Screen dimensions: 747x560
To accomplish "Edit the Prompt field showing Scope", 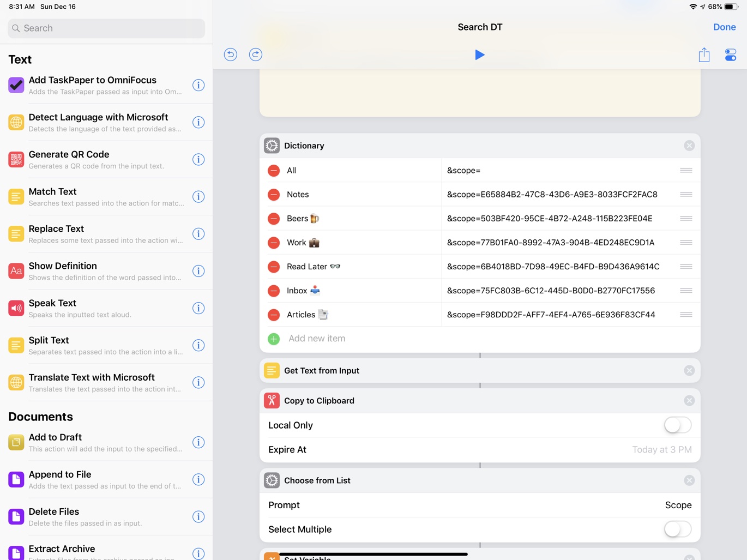I will pyautogui.click(x=678, y=505).
